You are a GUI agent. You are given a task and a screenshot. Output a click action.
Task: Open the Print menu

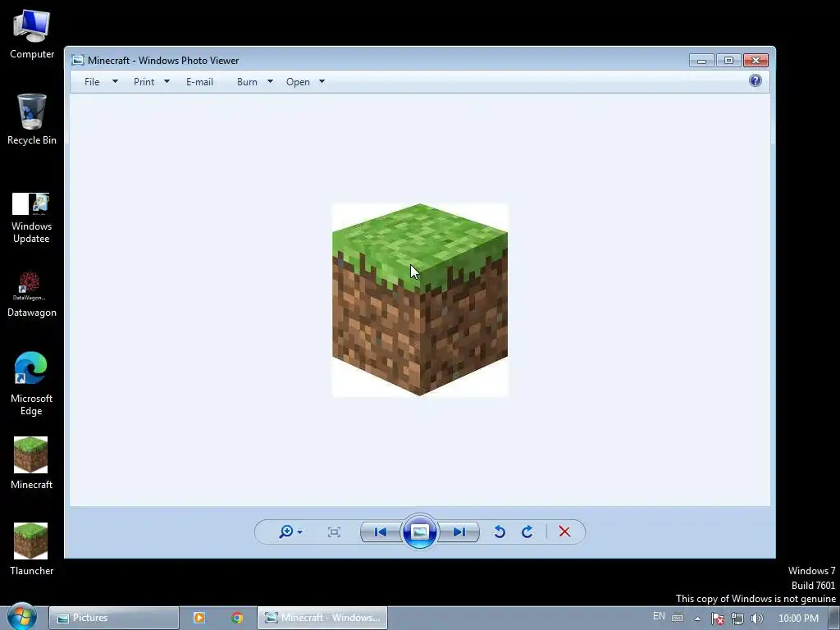[144, 82]
